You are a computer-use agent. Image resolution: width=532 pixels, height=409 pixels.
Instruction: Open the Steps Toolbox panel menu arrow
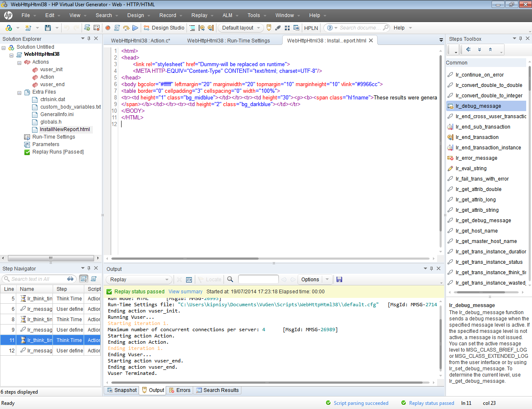515,38
